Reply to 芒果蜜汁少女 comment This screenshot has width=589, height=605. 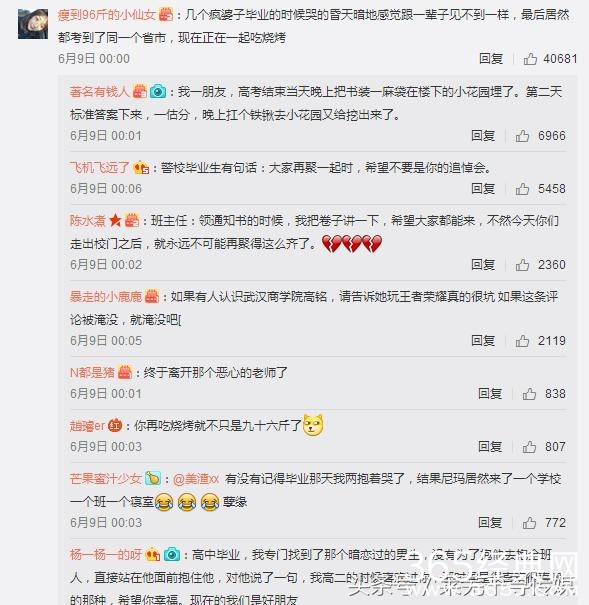point(490,522)
